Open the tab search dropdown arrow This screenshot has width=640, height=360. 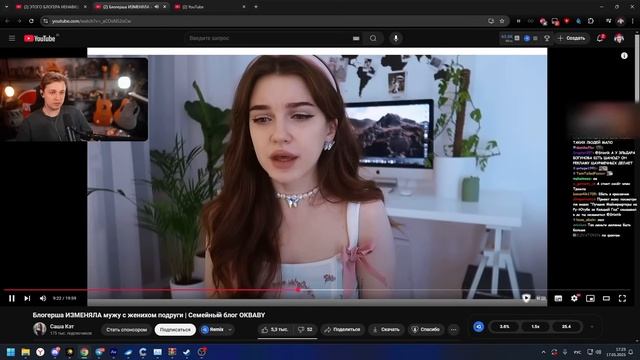[x=7, y=7]
